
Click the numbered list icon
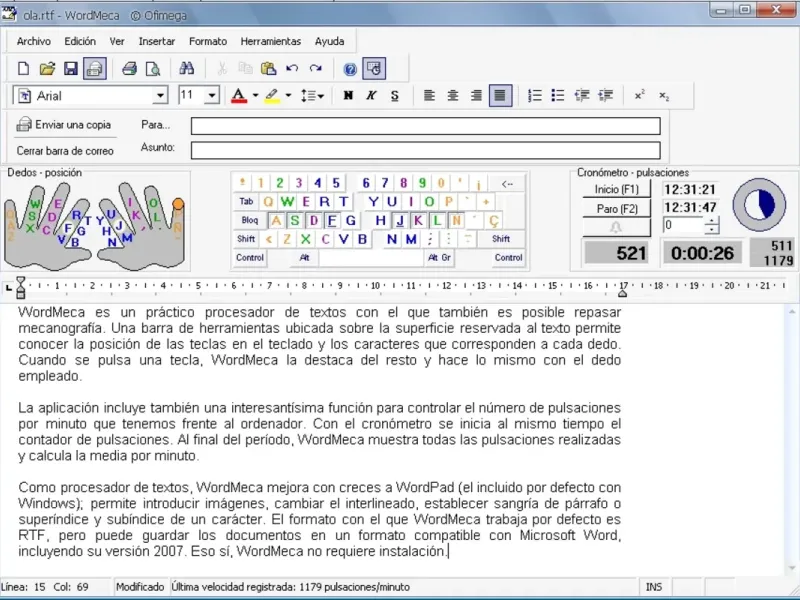535,96
